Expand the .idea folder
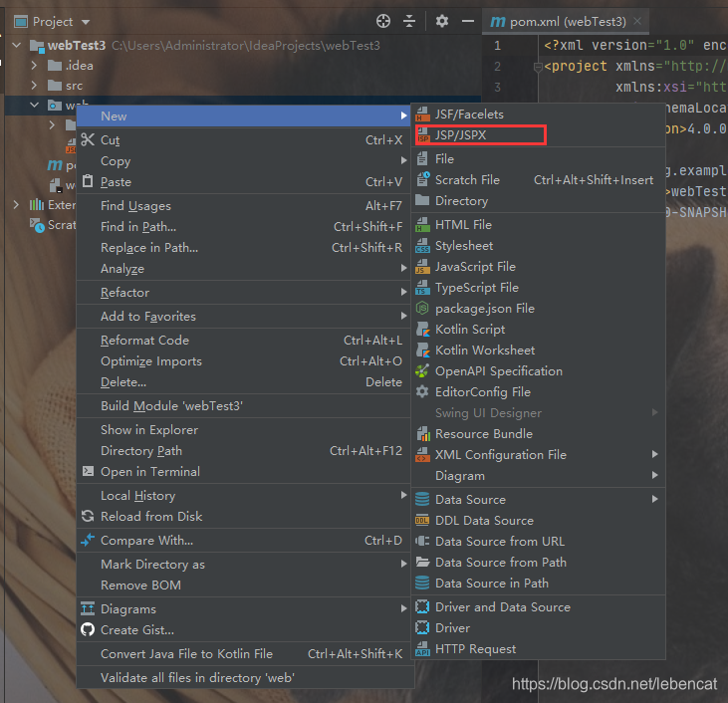The image size is (728, 703). pyautogui.click(x=34, y=66)
